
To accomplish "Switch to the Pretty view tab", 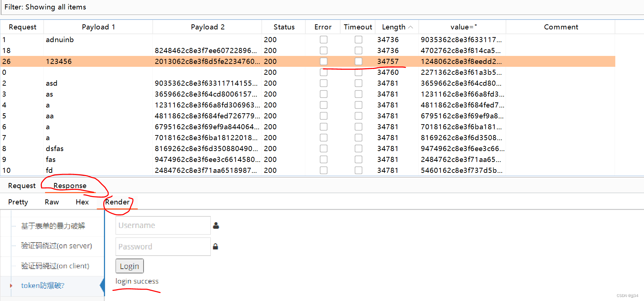I will tap(18, 202).
